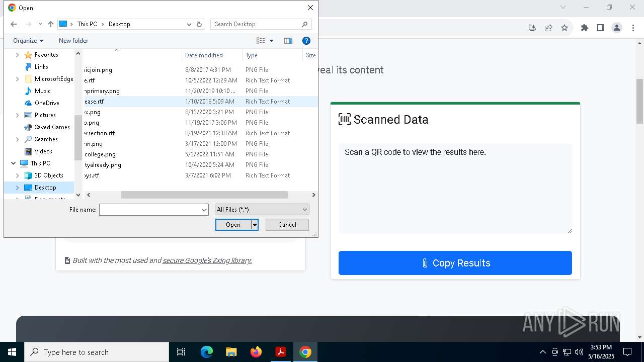Viewport: 644px width, 362px height.
Task: Collapse the This PC node
Action: (13, 163)
